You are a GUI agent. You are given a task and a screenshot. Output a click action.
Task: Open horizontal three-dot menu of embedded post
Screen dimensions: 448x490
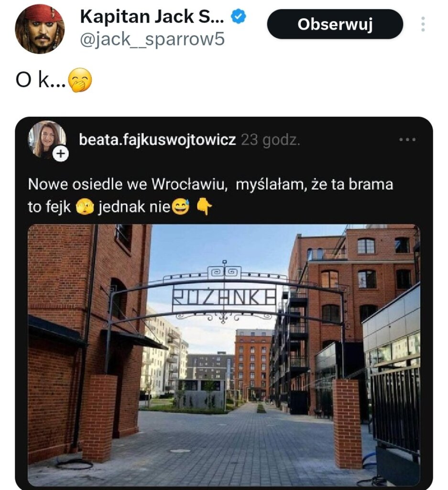(x=407, y=139)
